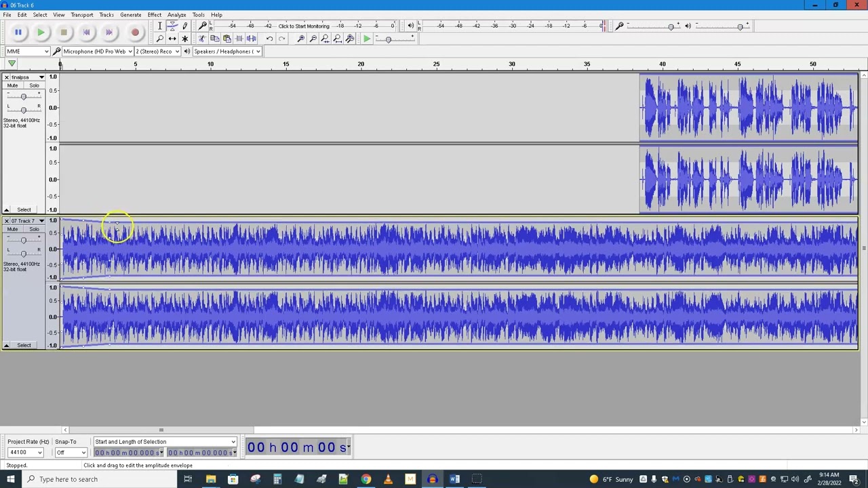The height and width of the screenshot is (488, 868).
Task: Click Silence audio selection icon
Action: [251, 39]
